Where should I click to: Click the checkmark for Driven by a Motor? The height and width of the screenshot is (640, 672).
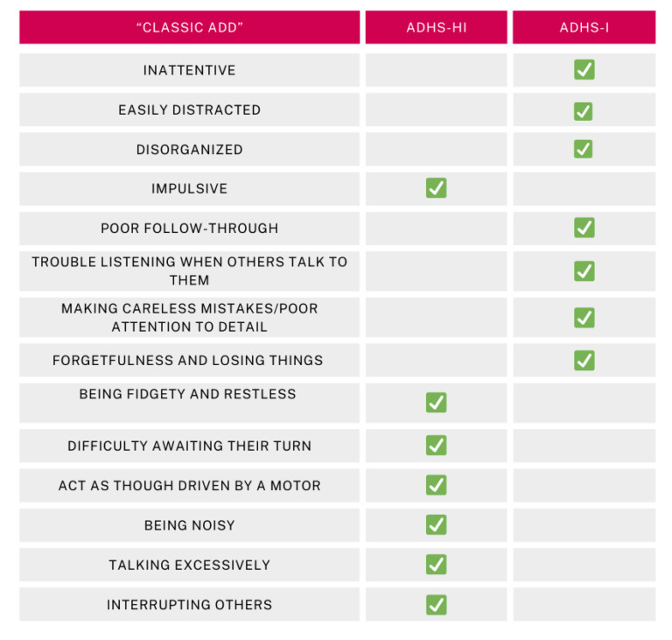point(436,485)
